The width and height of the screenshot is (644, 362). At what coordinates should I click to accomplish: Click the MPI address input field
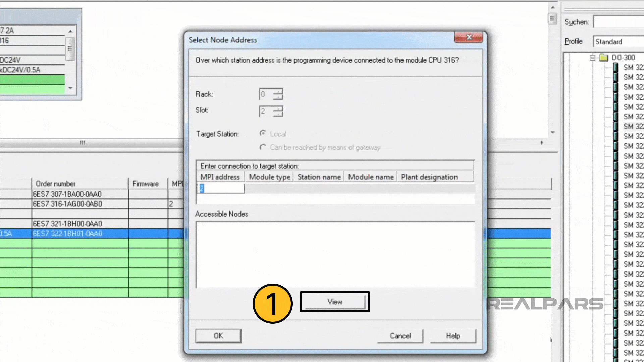point(220,189)
